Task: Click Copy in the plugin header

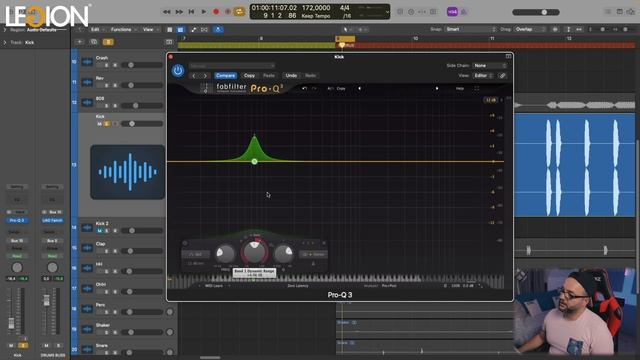Action: (x=249, y=76)
